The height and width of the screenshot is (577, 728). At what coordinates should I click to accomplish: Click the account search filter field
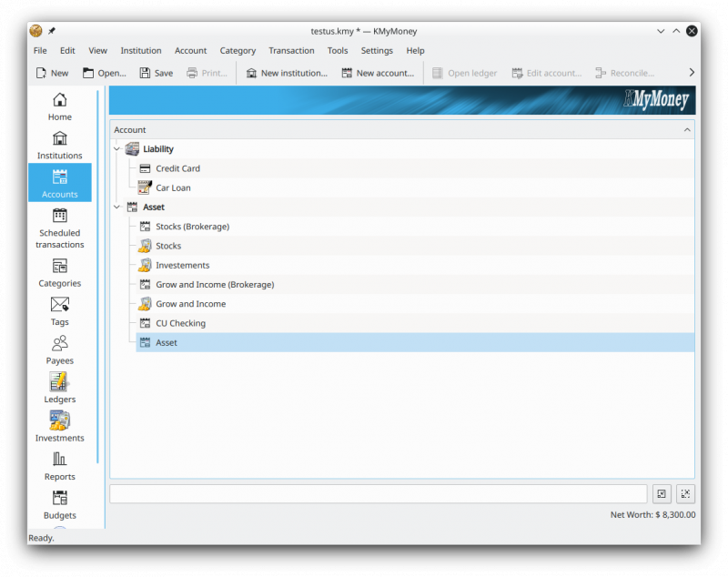click(379, 494)
